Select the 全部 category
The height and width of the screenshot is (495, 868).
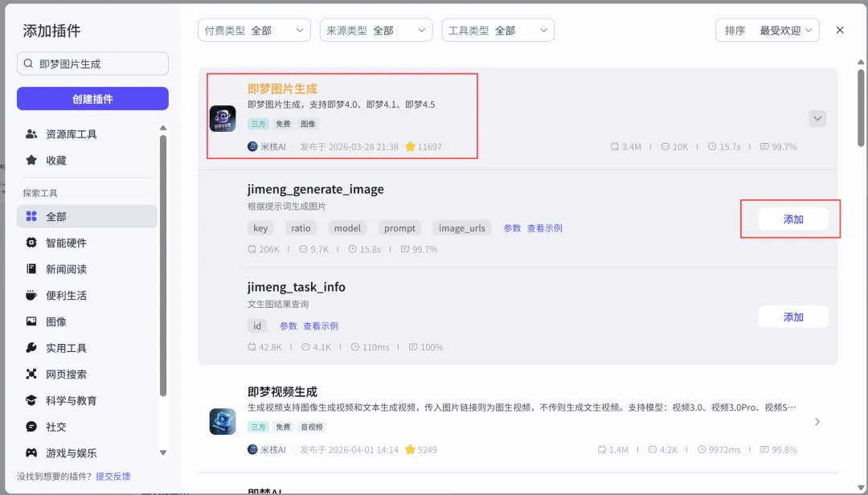click(x=87, y=216)
